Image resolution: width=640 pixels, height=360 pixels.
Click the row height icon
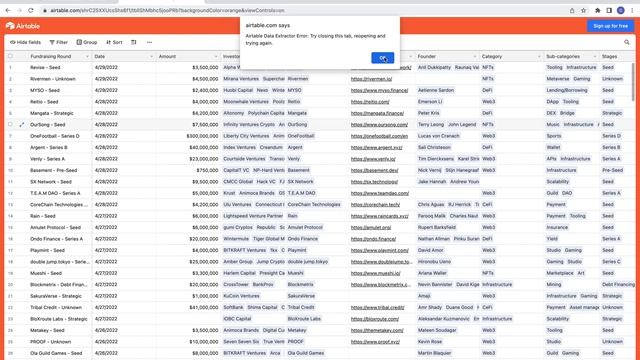pyautogui.click(x=134, y=42)
